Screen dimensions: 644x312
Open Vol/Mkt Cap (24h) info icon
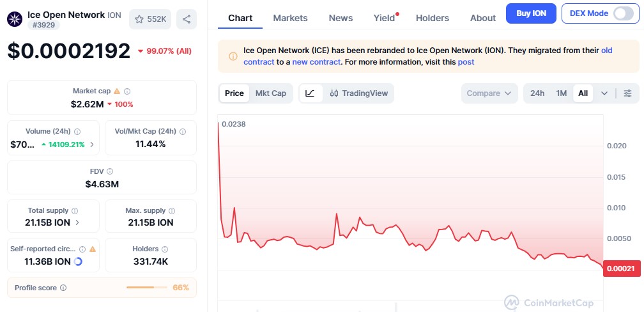click(x=183, y=132)
